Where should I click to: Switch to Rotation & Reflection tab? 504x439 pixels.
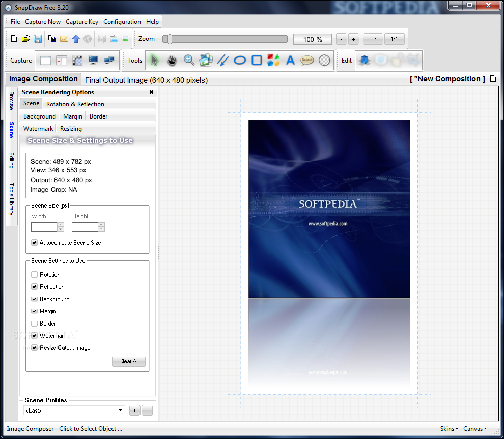pos(75,104)
